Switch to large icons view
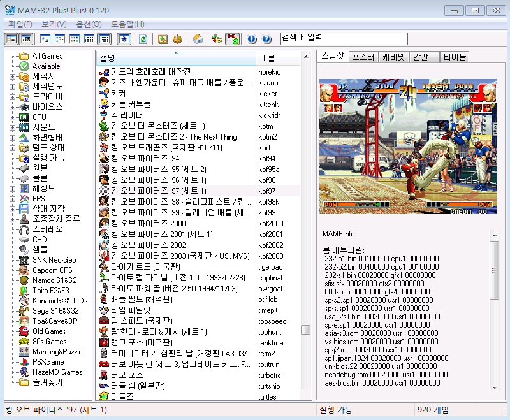 45,40
